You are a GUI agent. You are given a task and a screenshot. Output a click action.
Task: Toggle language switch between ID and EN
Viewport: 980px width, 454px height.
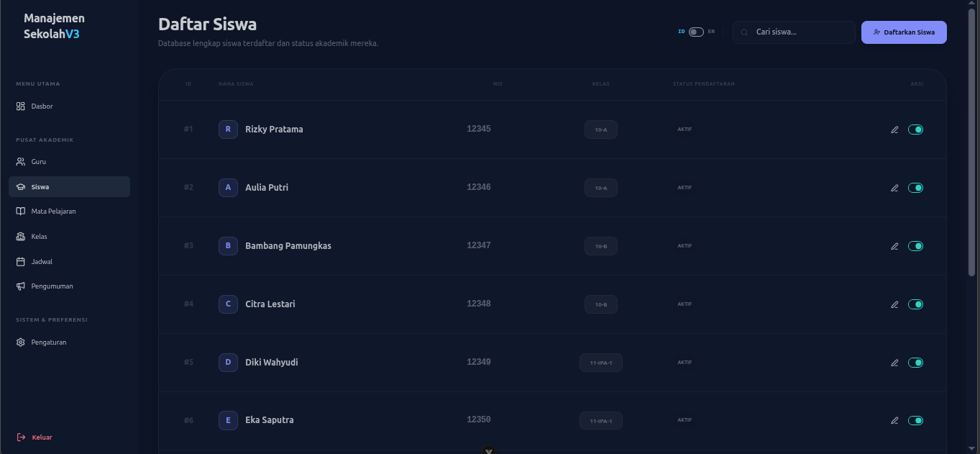(696, 32)
